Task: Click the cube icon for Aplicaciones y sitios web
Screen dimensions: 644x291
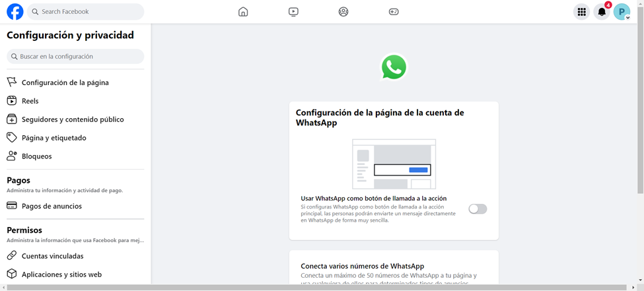Action: coord(11,274)
